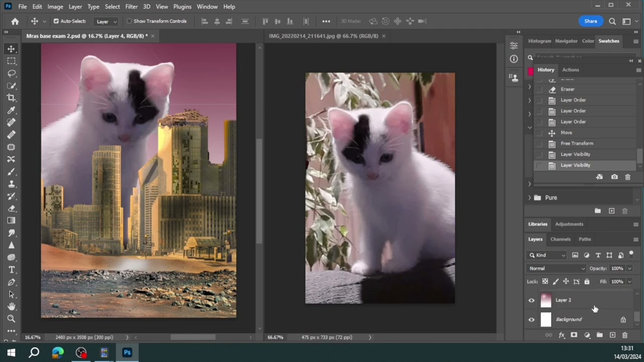Screen dimensions: 644x362
Task: Click the Home icon in options bar
Action: click(x=15, y=21)
